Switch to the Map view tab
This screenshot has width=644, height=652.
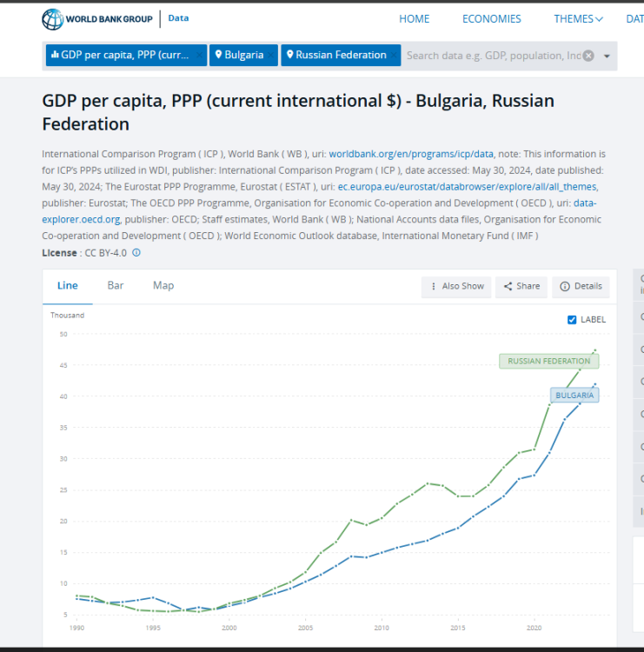(163, 286)
